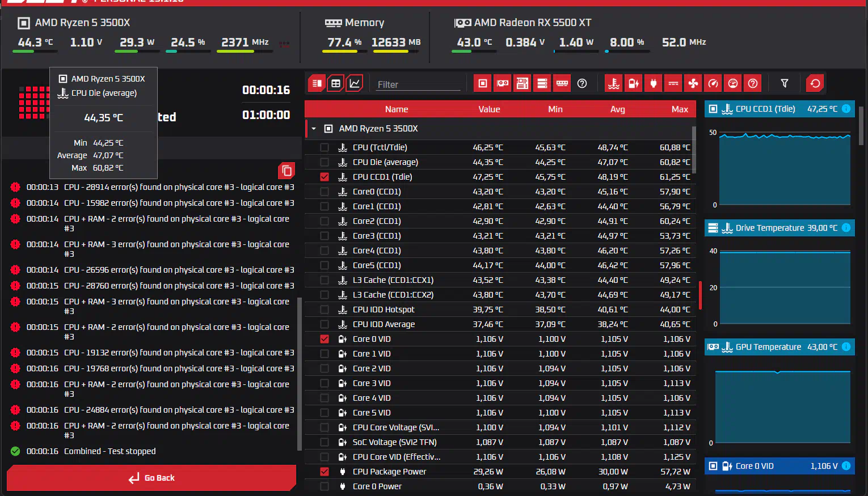Screen dimensions: 868x496
Task: Sort sensors by the Avg column
Action: click(x=618, y=109)
